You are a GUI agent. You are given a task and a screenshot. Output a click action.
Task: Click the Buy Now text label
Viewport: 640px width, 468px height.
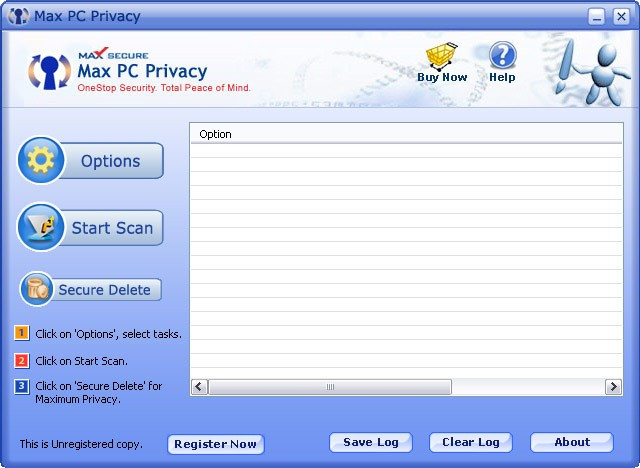[442, 77]
